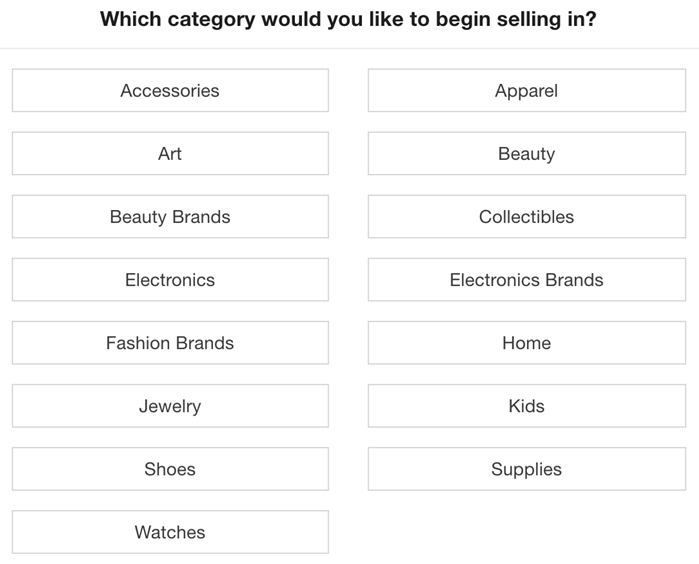Choose the Apparel category
699x564 pixels.
(x=526, y=91)
